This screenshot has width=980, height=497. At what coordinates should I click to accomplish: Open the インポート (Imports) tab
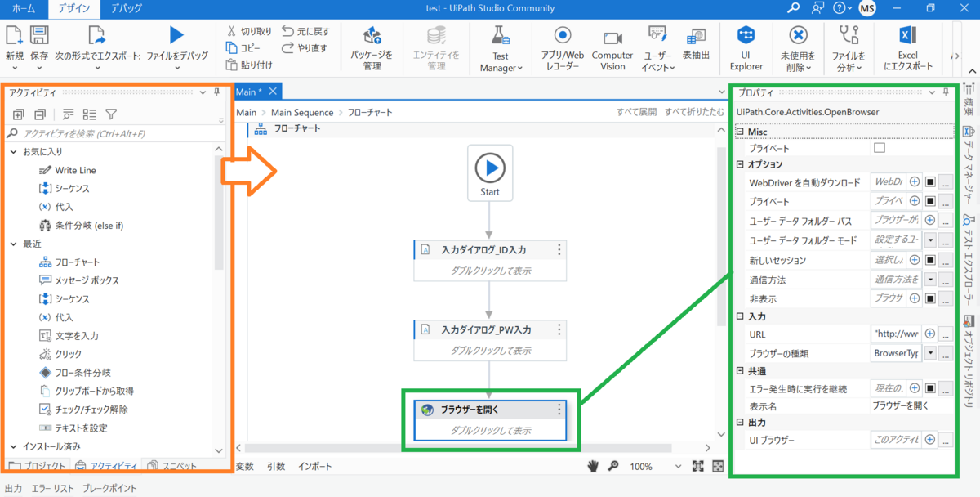(x=315, y=466)
